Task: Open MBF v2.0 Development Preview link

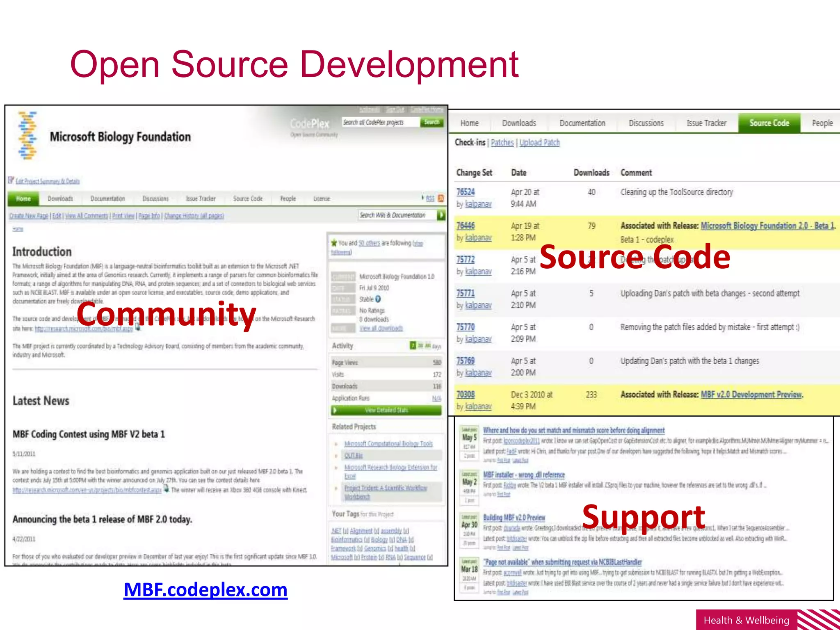Action: click(751, 395)
